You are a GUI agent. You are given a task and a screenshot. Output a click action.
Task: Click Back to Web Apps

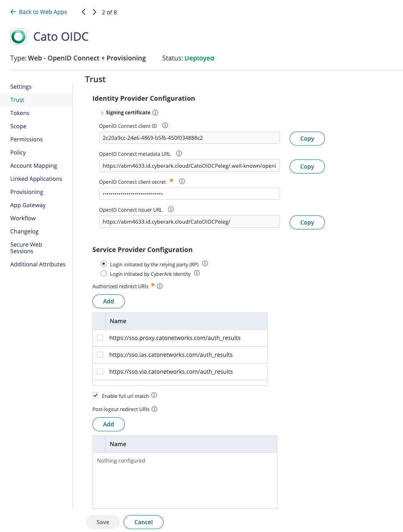click(39, 12)
